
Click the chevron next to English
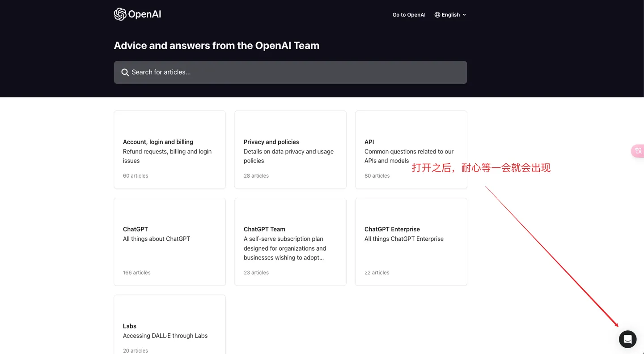pyautogui.click(x=464, y=15)
